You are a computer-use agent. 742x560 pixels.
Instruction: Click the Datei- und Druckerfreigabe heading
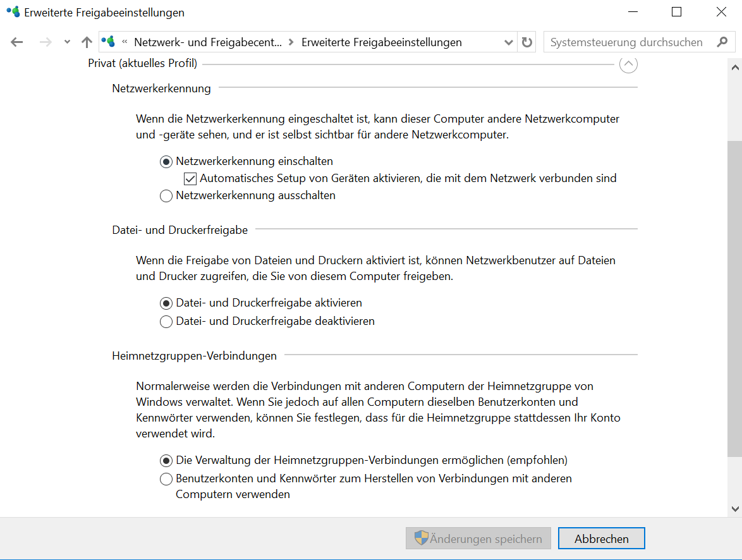coord(180,230)
